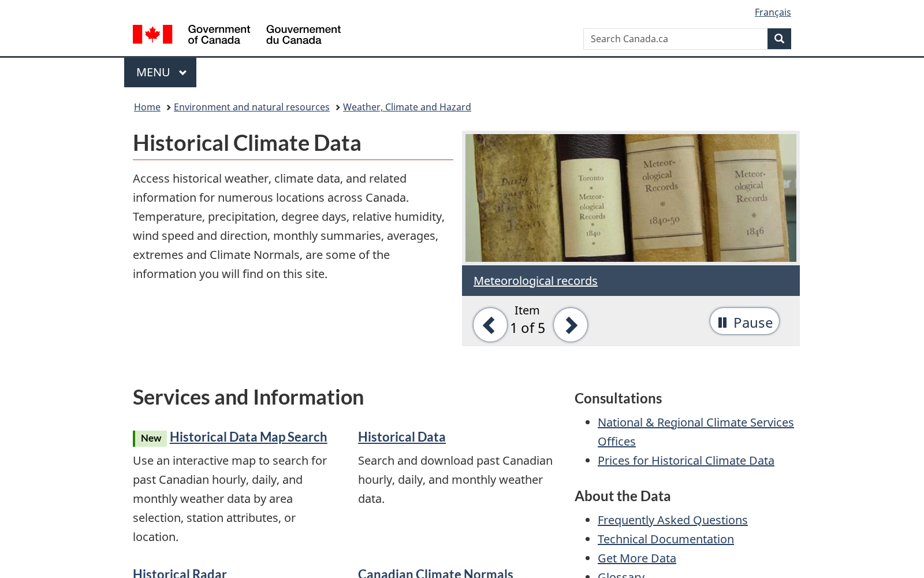Open National & Regional Climate Services Offices
The width and height of the screenshot is (924, 578).
(x=695, y=432)
